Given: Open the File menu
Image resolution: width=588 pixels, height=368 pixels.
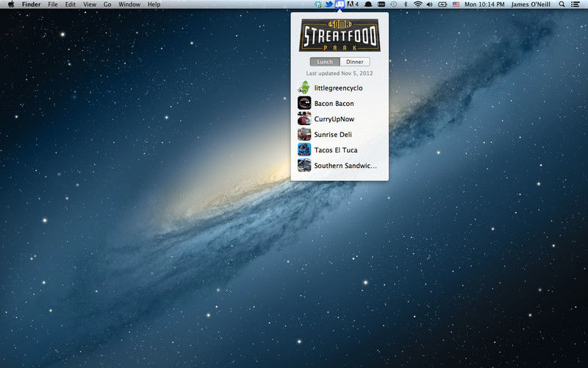Looking at the screenshot, I should 53,4.
